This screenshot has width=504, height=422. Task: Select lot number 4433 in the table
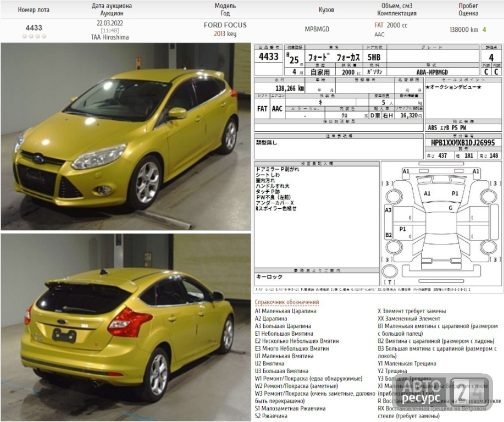tap(34, 28)
